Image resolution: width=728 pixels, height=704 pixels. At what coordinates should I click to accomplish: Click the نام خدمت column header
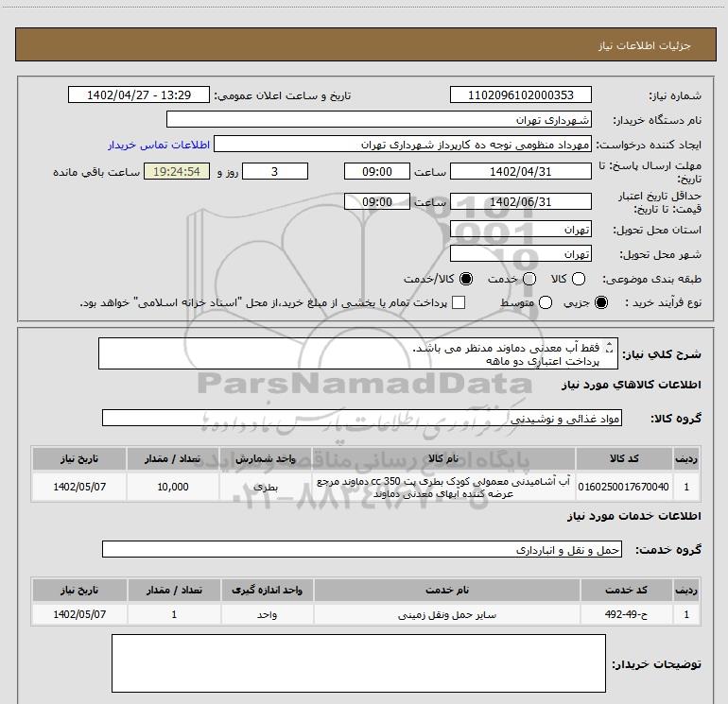click(x=447, y=590)
